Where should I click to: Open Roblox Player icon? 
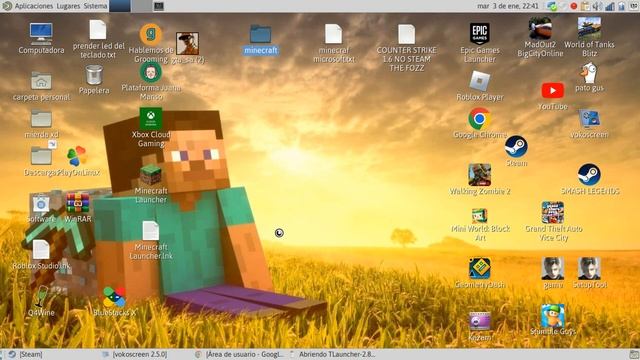[480, 81]
